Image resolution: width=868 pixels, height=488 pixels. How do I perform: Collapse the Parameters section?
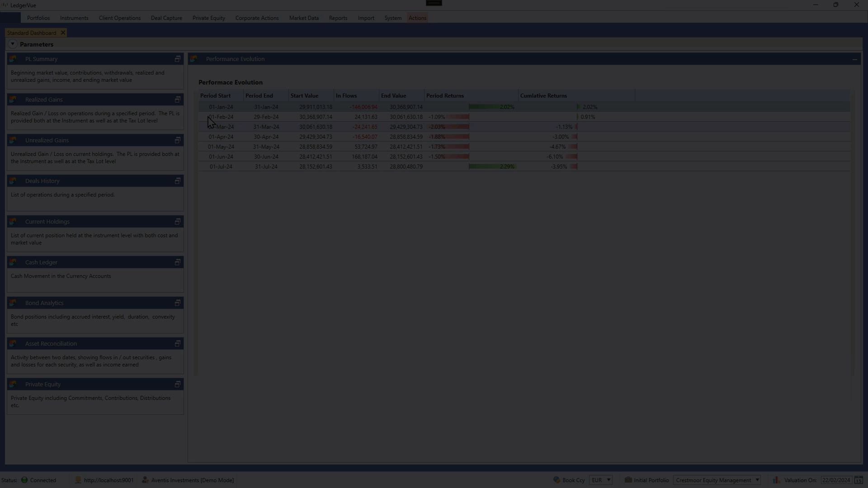[13, 44]
